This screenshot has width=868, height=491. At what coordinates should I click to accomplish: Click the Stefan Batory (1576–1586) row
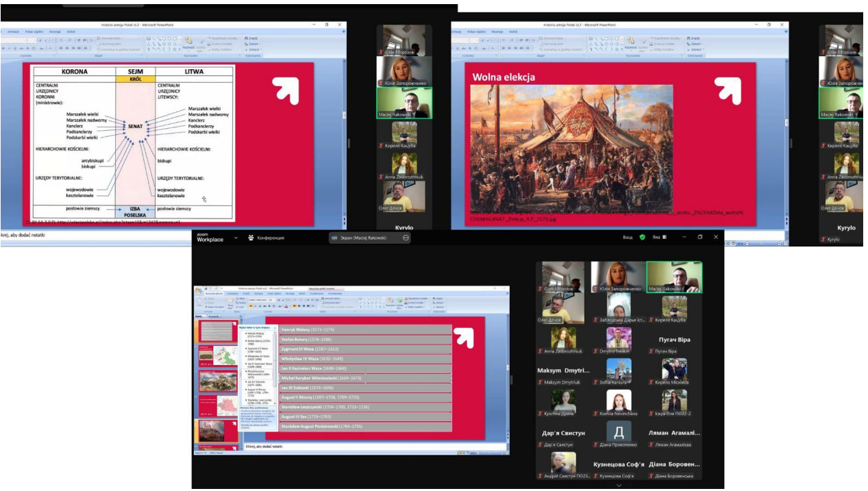[366, 340]
